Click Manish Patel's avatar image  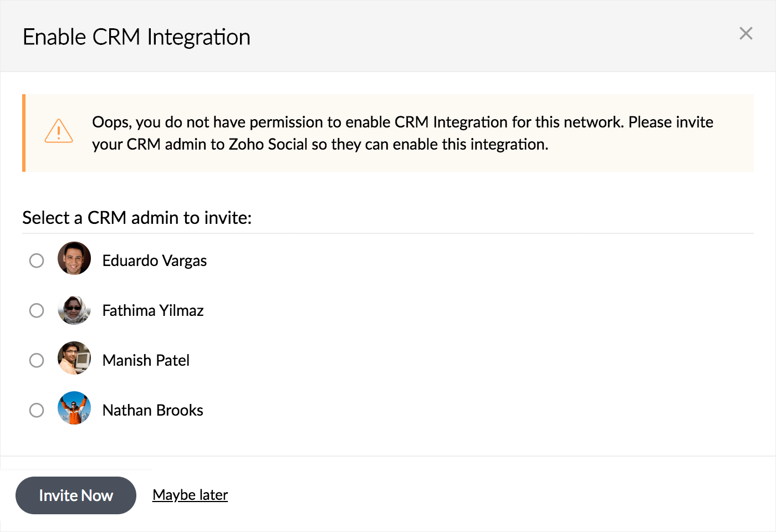pos(74,358)
